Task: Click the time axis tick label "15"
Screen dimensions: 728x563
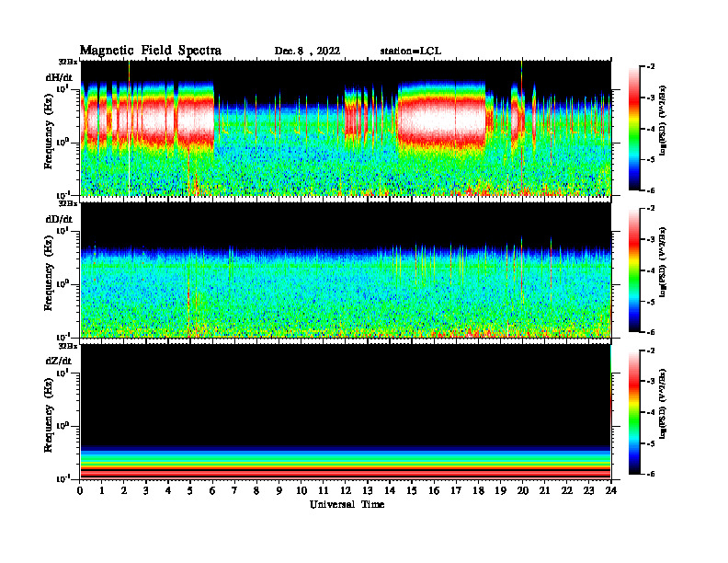Action: pos(412,490)
